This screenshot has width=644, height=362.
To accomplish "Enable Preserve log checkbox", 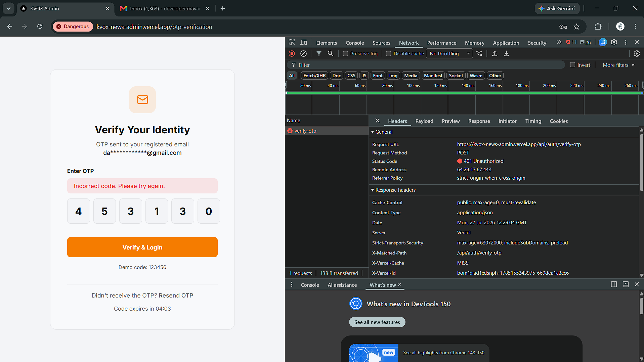I will pos(345,54).
